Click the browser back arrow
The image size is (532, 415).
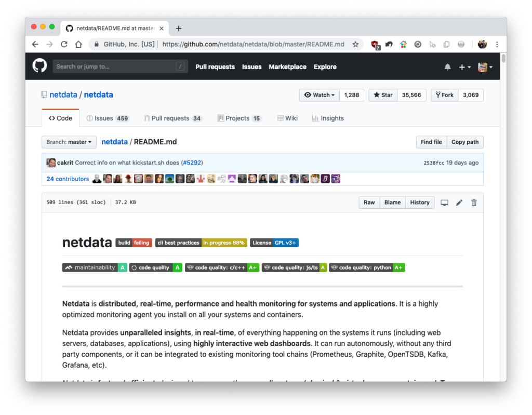pos(35,45)
